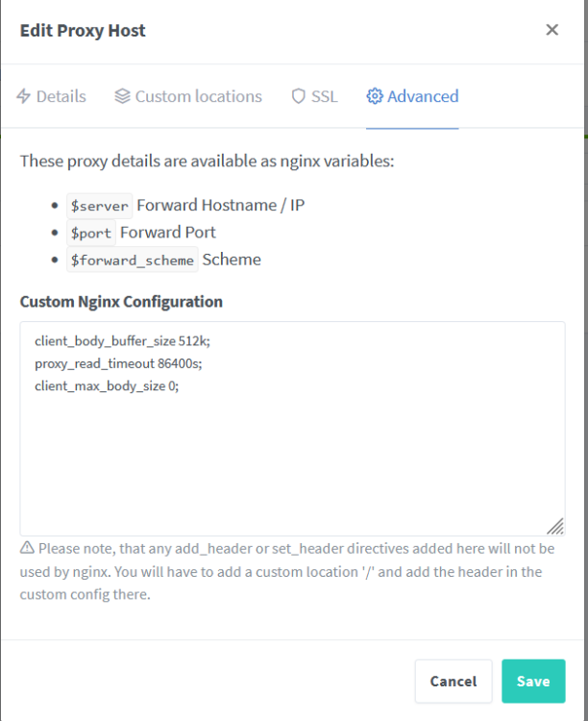The width and height of the screenshot is (588, 721).
Task: Click the warning triangle icon beside the note
Action: tap(27, 548)
